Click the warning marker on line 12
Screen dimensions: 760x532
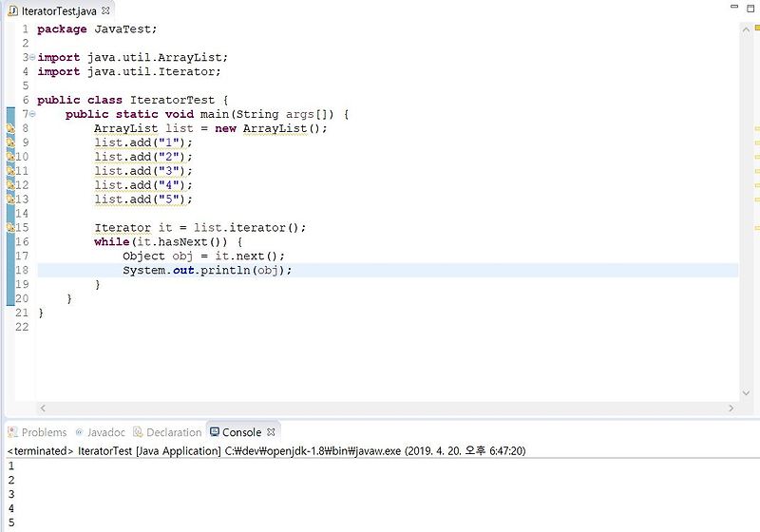(10, 184)
